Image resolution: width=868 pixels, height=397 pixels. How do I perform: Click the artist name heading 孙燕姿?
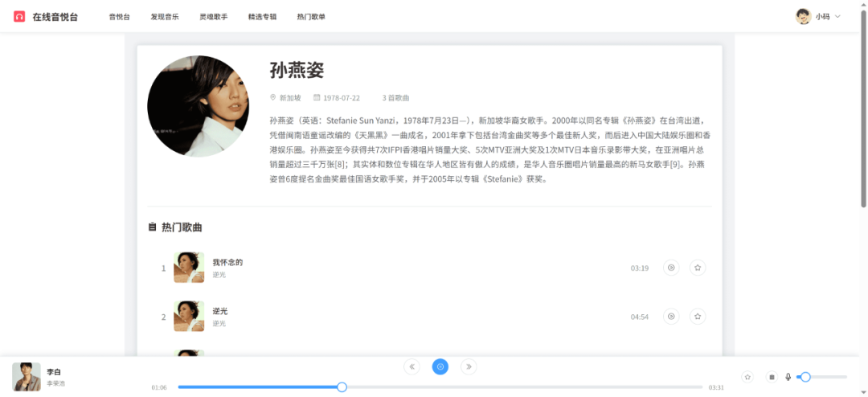click(x=297, y=71)
